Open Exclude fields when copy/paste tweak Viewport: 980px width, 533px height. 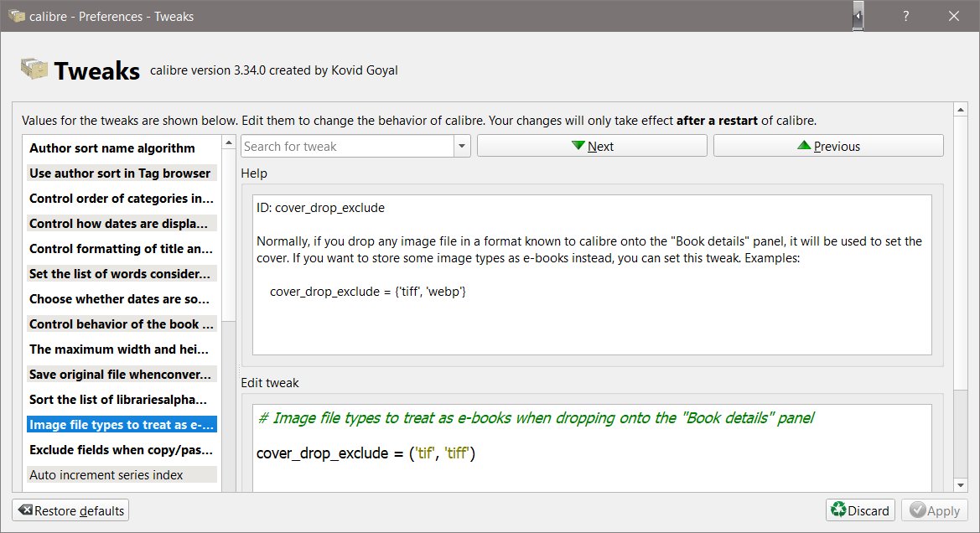[x=122, y=450]
